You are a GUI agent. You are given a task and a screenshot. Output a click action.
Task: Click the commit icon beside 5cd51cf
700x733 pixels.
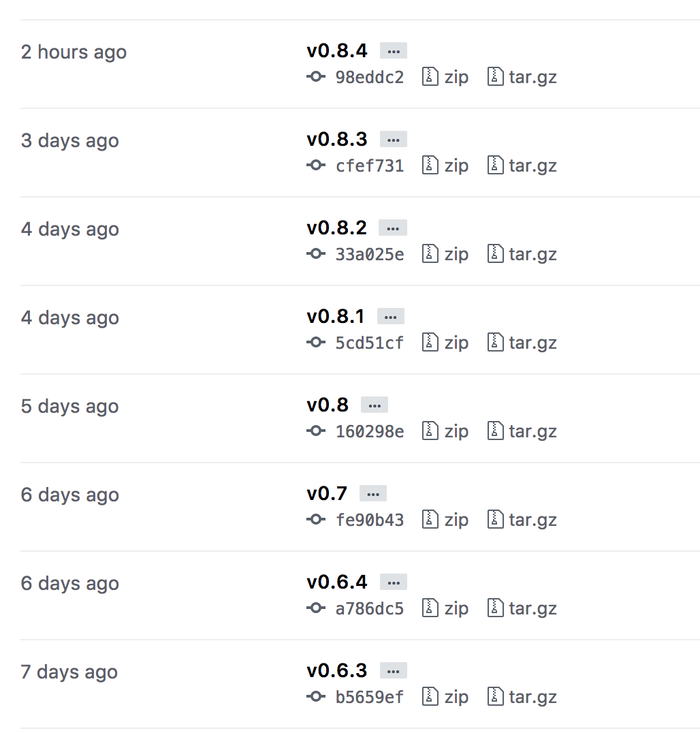(315, 343)
